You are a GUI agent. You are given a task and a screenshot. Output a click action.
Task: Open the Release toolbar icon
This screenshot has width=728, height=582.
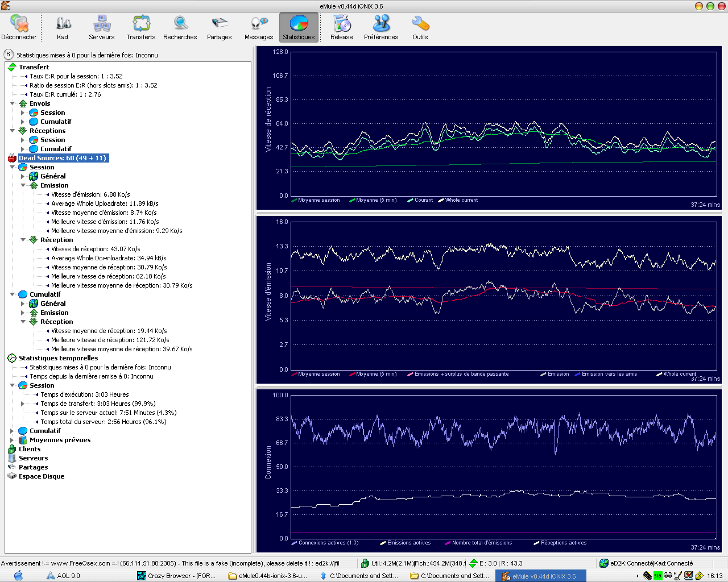[342, 28]
